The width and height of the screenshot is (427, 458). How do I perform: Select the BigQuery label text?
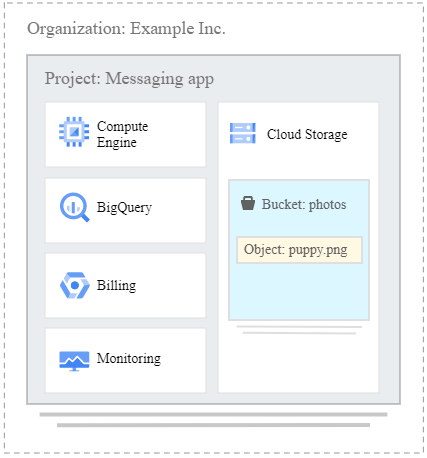124,207
